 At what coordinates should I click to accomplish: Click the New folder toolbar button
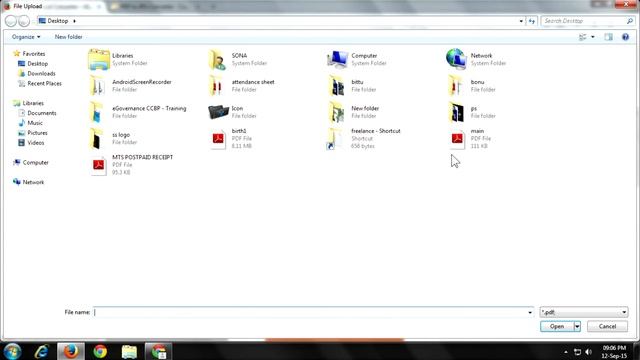point(69,37)
